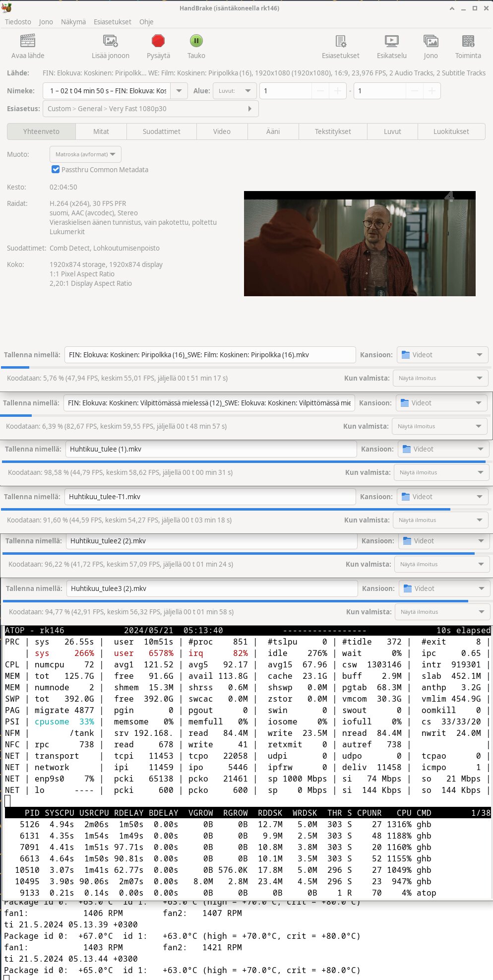Expand the Nimeke title dropdown arrow
The width and height of the screenshot is (493, 980).
point(179,91)
